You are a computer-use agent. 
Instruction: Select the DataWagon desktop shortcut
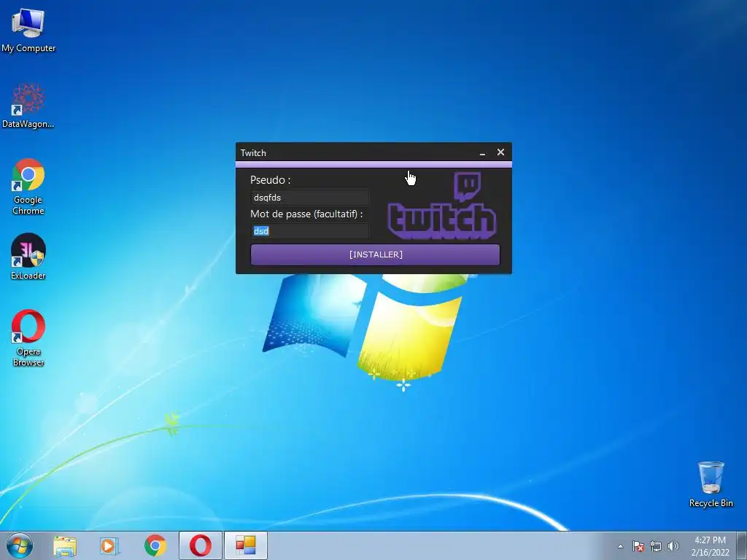click(x=28, y=106)
